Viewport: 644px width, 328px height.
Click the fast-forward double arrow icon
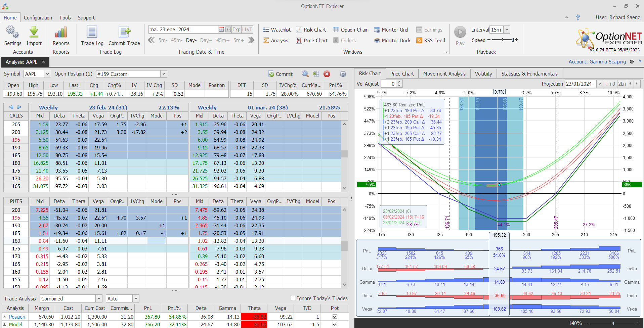tap(251, 40)
